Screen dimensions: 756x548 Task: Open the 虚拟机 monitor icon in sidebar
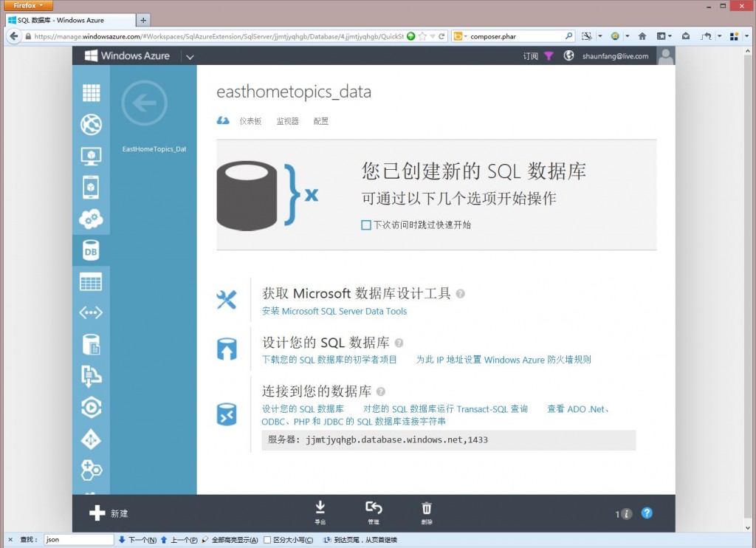pyautogui.click(x=91, y=157)
